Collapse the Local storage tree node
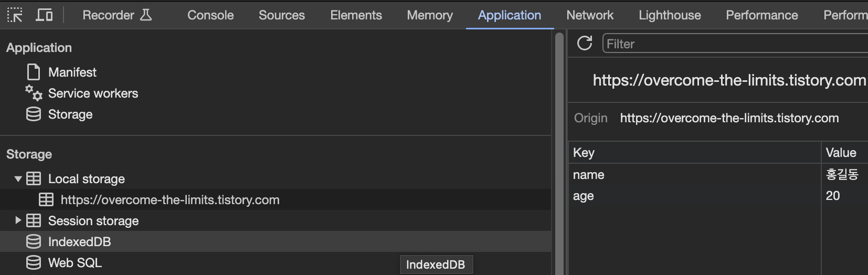Image resolution: width=868 pixels, height=275 pixels. click(18, 179)
